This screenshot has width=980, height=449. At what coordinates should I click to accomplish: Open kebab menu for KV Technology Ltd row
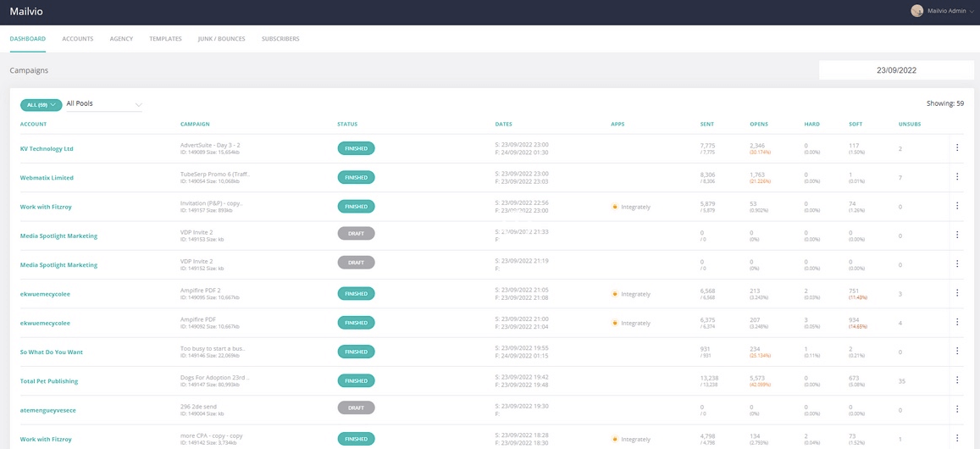[x=957, y=148]
